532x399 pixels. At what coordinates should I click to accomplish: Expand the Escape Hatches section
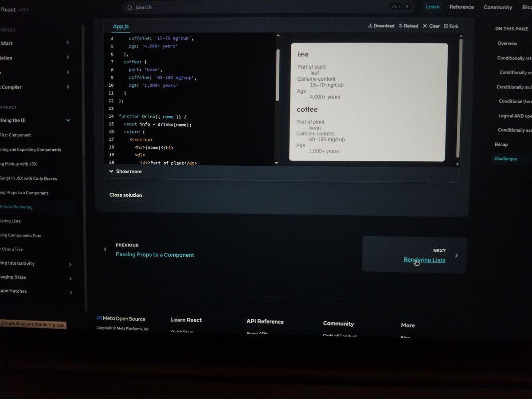[x=70, y=293]
